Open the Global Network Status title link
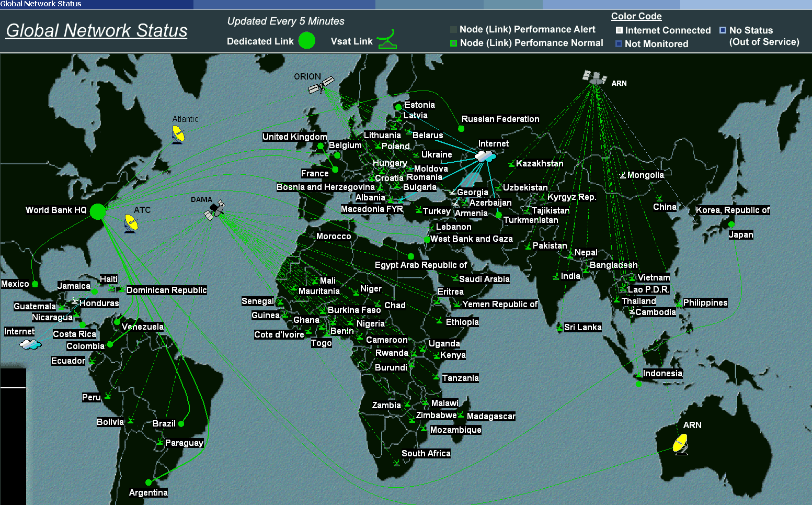The image size is (812, 505). [x=97, y=30]
